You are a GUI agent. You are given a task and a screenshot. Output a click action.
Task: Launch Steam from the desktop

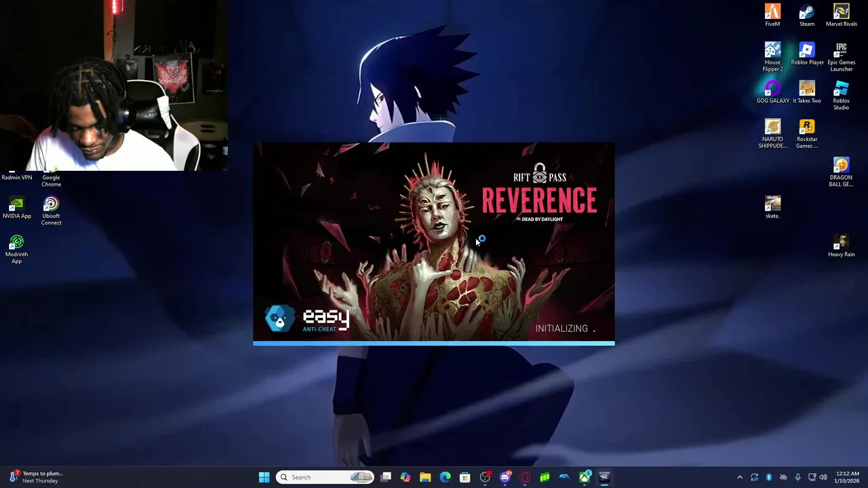807,15
